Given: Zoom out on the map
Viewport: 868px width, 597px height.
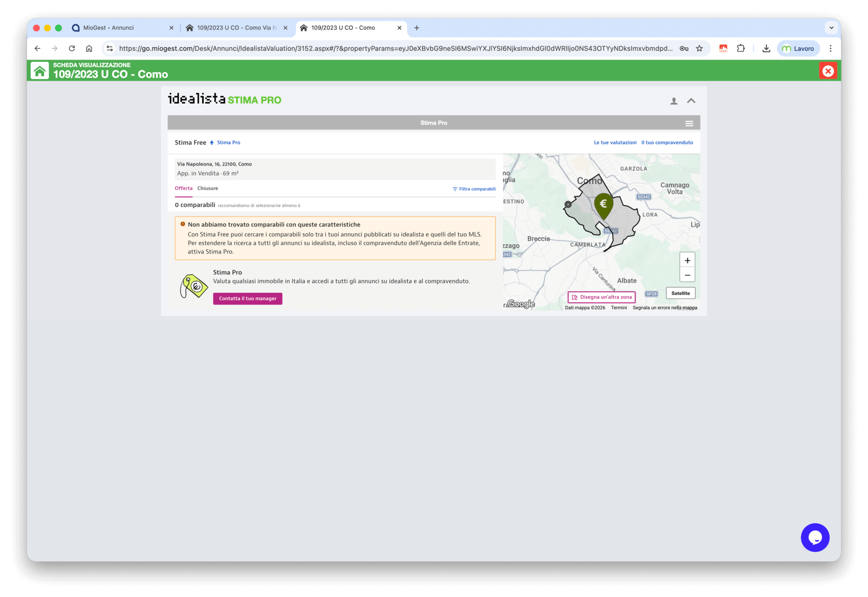Looking at the screenshot, I should (x=687, y=275).
